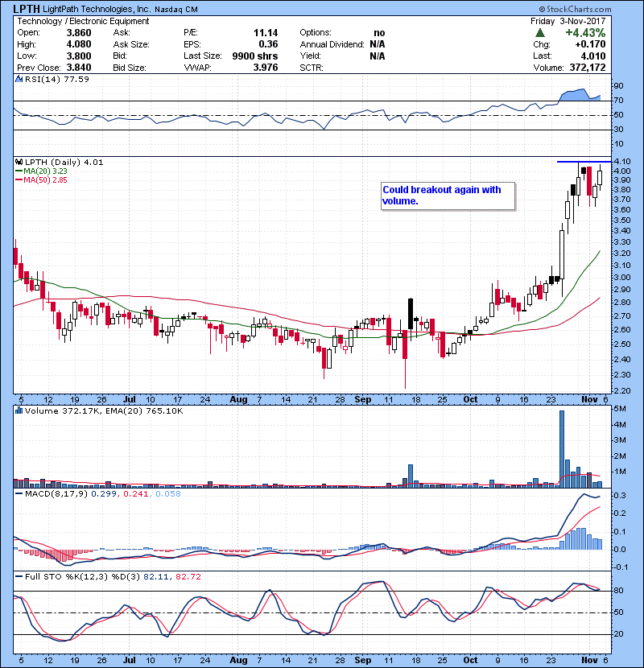Click the Ask Size label
The image size is (644, 668).
131,44
